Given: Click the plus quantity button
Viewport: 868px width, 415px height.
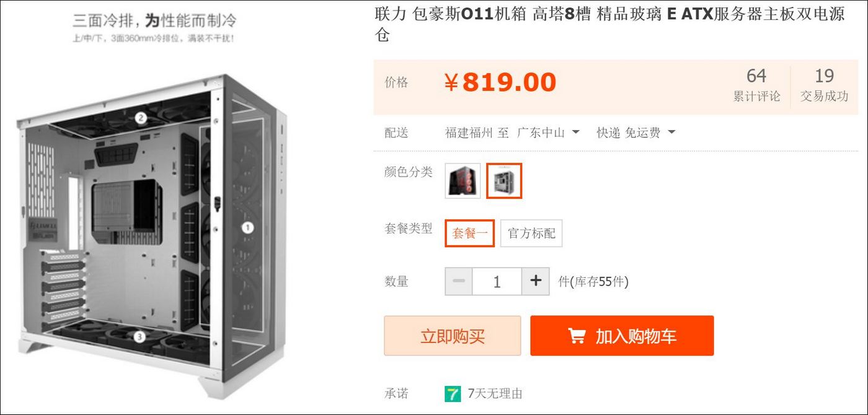Looking at the screenshot, I should coord(536,281).
